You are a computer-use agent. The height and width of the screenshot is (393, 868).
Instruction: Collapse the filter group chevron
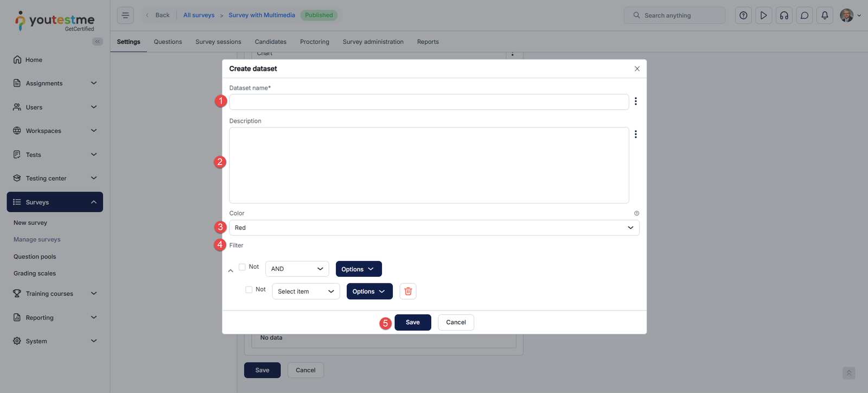(x=231, y=270)
